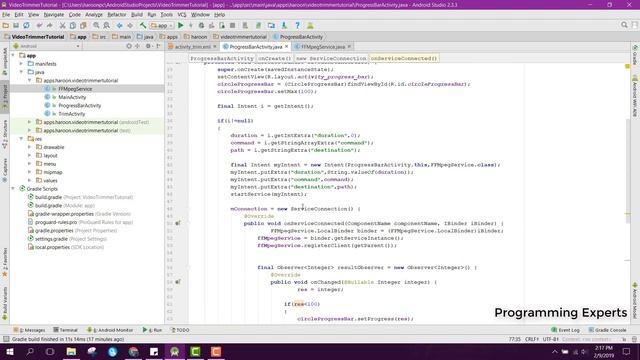Viewport: 640px width, 360px height.
Task: Collapse the java folder node
Action: point(22,72)
